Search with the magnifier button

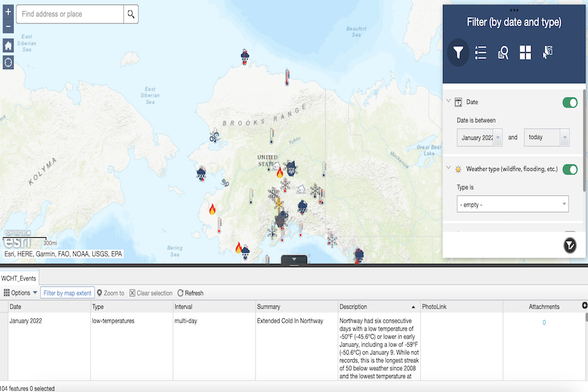(x=131, y=14)
